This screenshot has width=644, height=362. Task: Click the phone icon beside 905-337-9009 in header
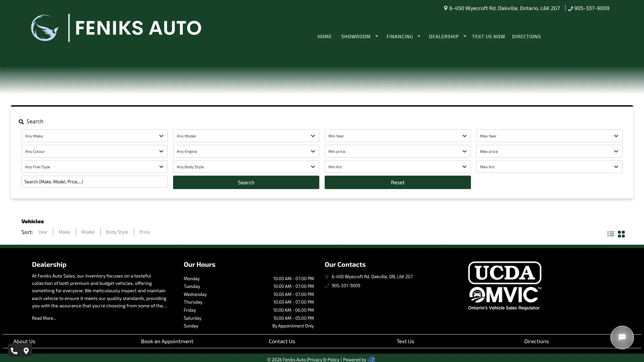[570, 8]
